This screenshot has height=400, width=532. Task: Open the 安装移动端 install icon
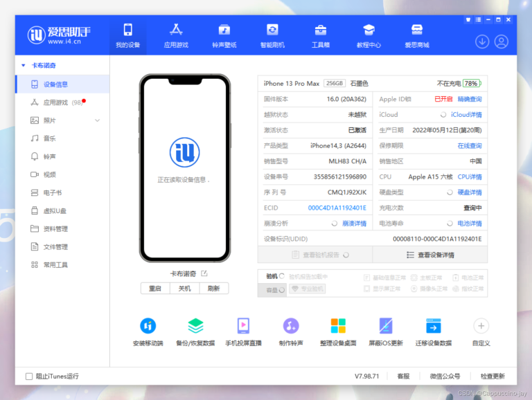(x=148, y=326)
